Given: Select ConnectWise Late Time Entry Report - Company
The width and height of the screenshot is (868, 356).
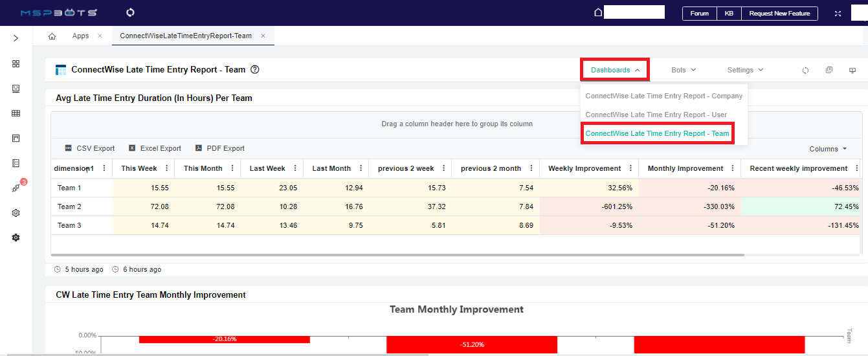Looking at the screenshot, I should pyautogui.click(x=664, y=96).
